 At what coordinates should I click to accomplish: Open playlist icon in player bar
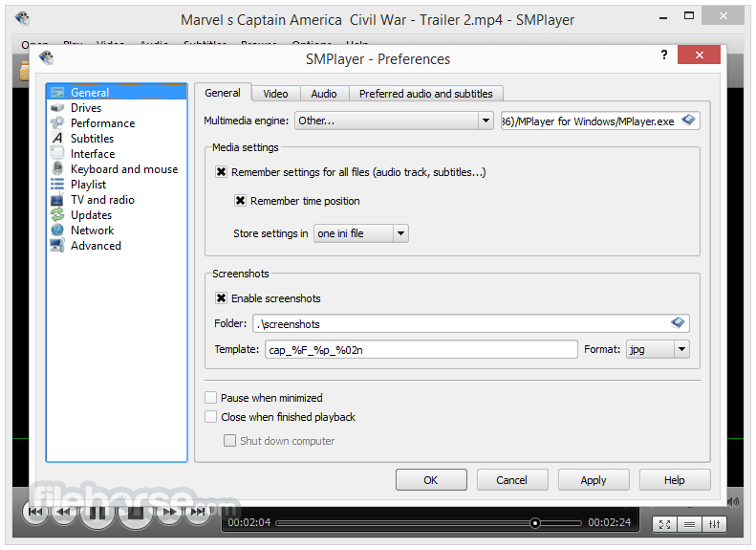click(x=689, y=524)
